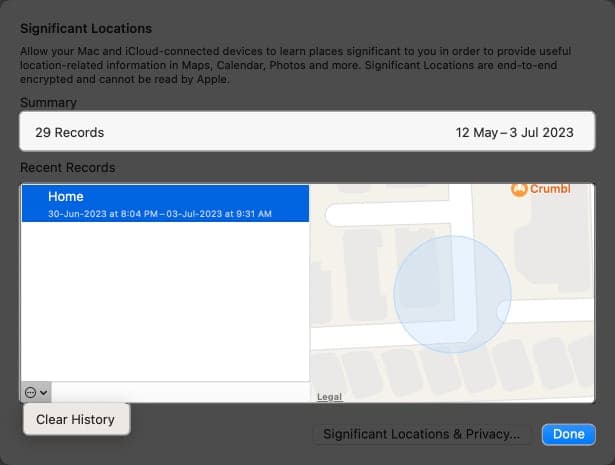Click the Crumbl marker on map
Viewport: 615px width, 465px height.
pos(540,189)
